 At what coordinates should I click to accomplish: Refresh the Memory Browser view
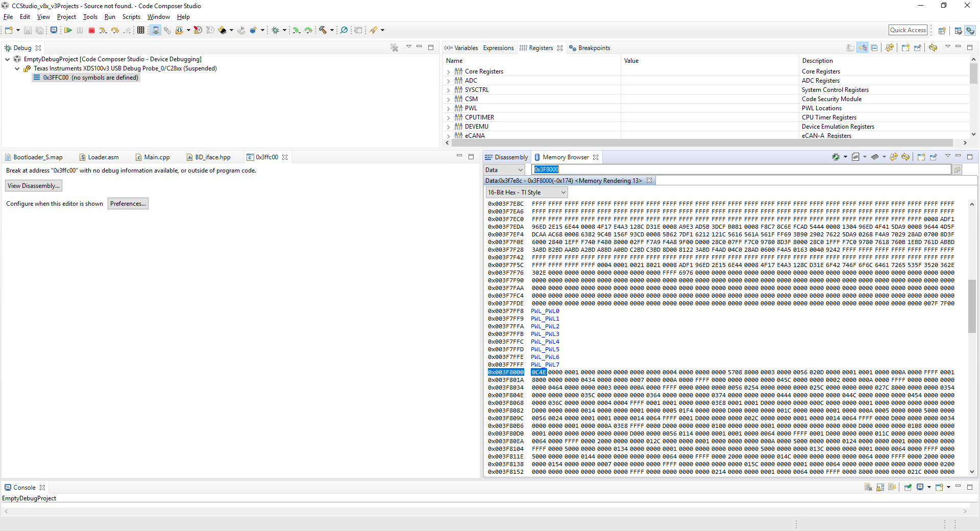905,157
